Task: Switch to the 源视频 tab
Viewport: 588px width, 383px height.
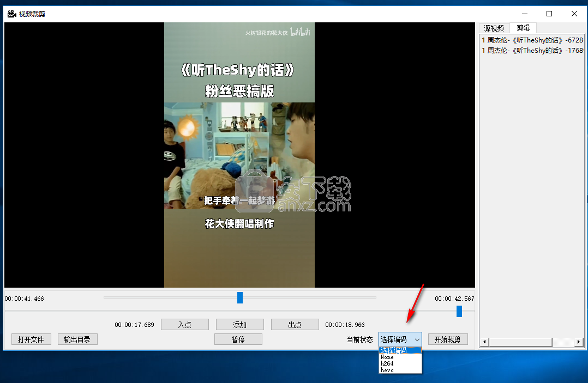Action: 494,28
